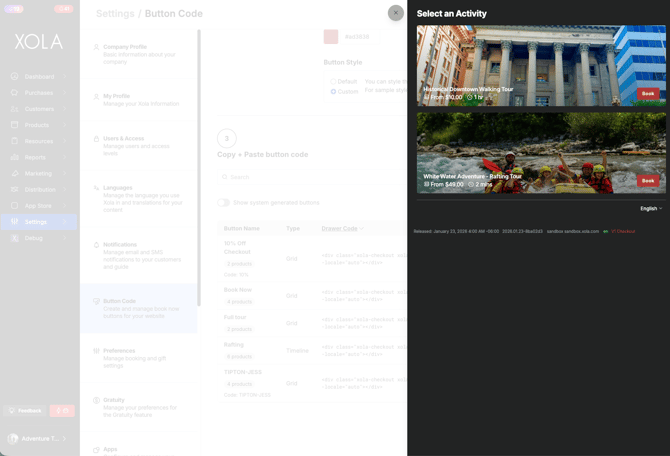670x456 pixels.
Task: Open the Debug menu item
Action: pyautogui.click(x=39, y=238)
